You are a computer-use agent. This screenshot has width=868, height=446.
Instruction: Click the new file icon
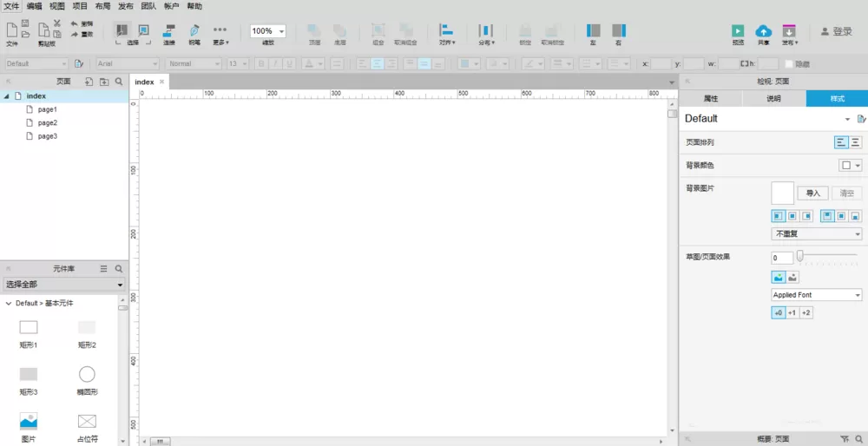11,30
